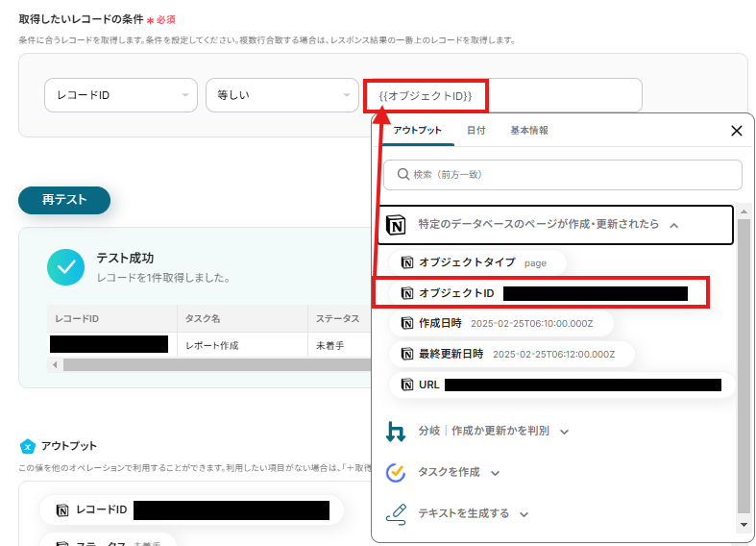Select the オブジェクトID output item
Image resolution: width=756 pixels, height=546 pixels.
tap(456, 293)
